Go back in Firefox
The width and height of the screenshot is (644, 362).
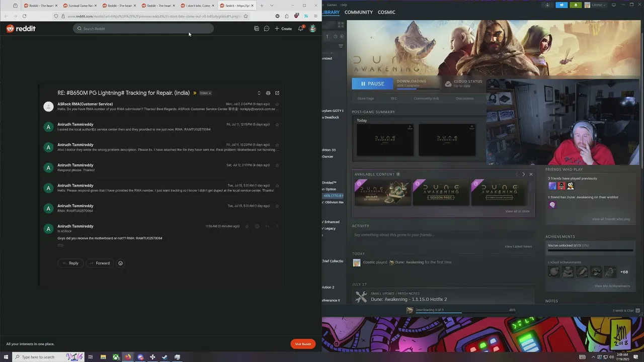point(6,16)
